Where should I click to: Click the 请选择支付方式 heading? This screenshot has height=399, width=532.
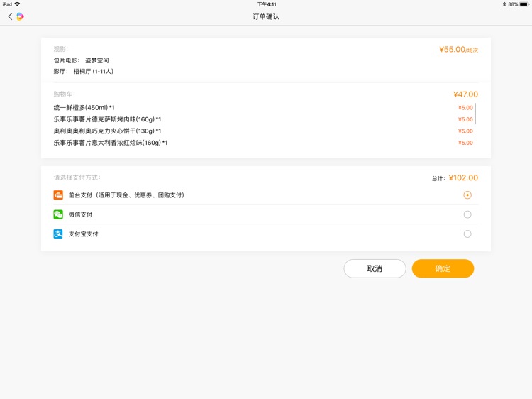pos(77,177)
